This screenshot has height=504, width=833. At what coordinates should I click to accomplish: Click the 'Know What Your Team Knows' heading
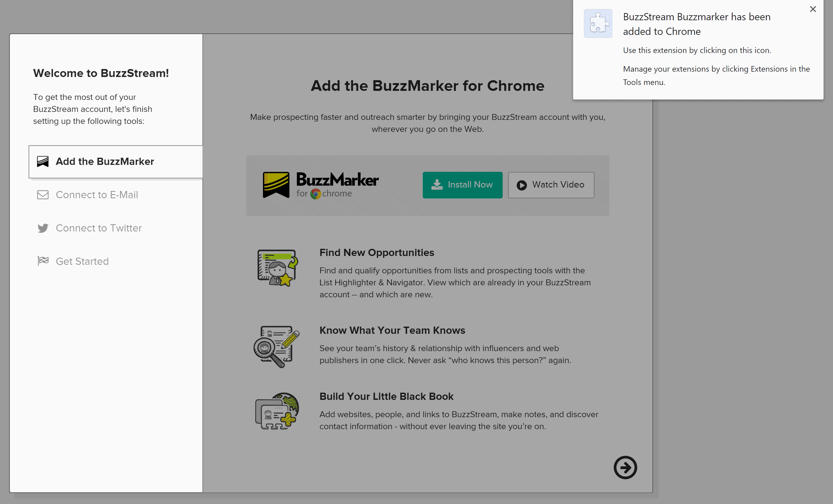[392, 330]
